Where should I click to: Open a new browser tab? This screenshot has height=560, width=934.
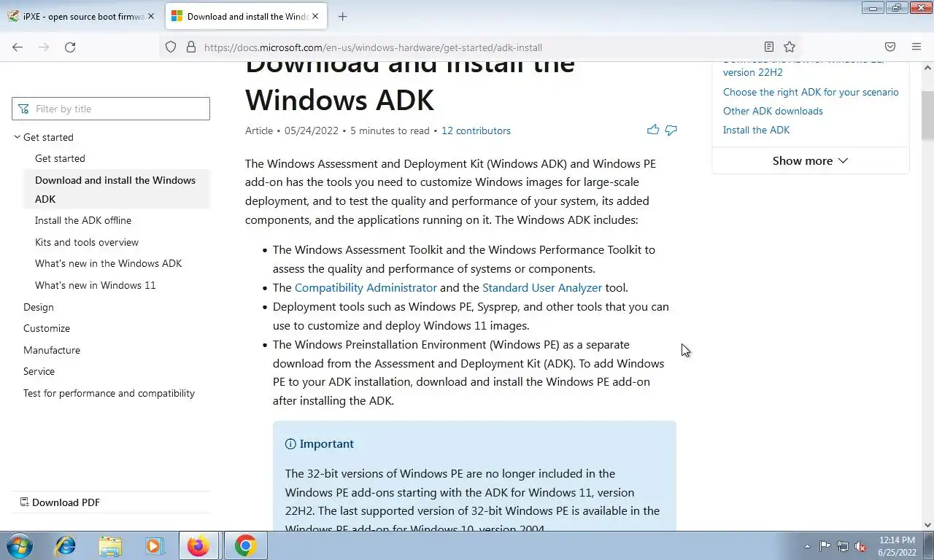click(342, 16)
